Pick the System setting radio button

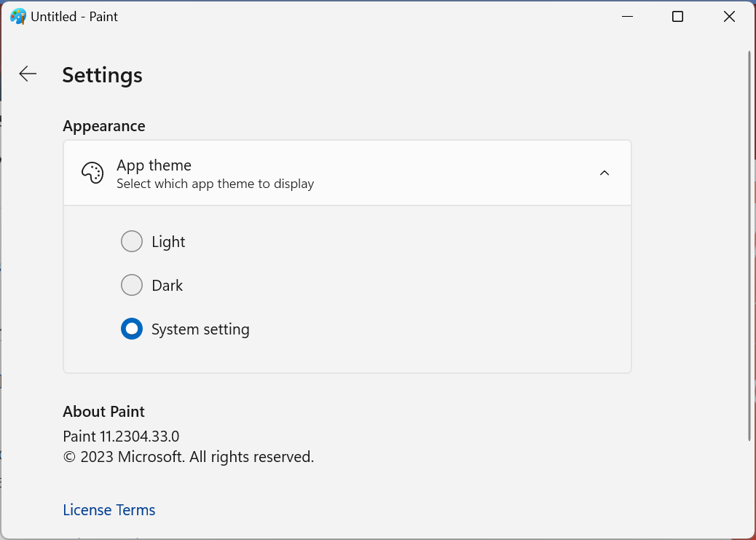pyautogui.click(x=132, y=329)
